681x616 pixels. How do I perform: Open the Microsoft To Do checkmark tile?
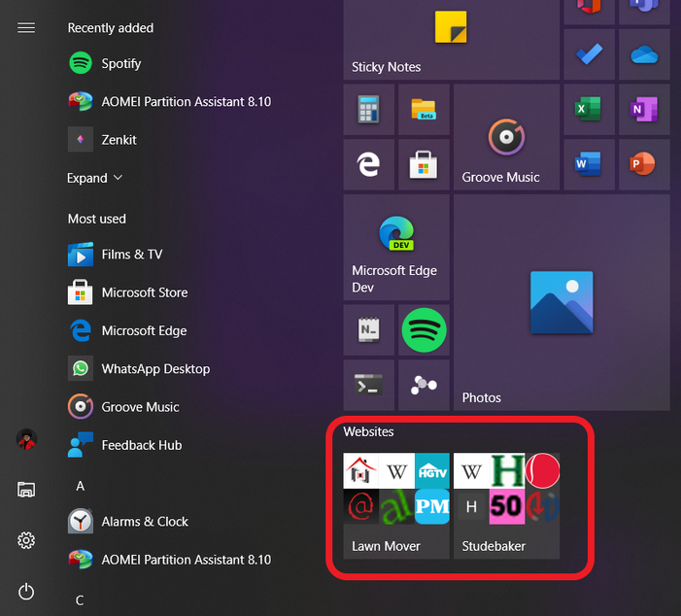[x=589, y=54]
